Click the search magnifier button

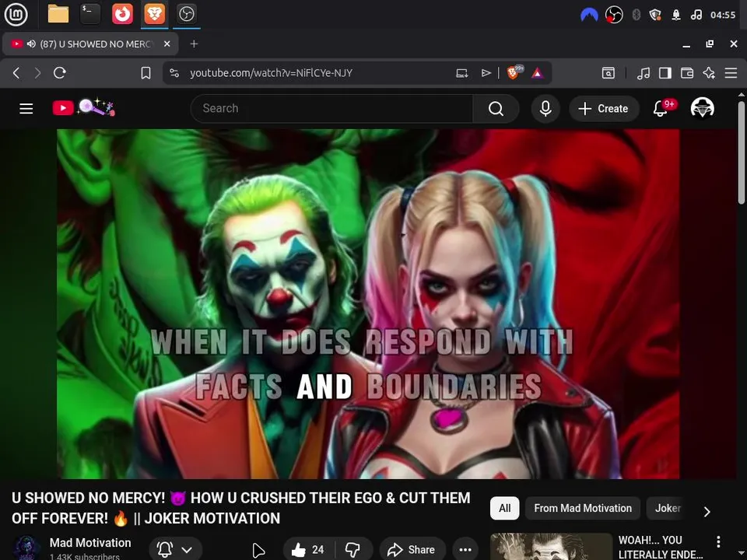pos(496,109)
